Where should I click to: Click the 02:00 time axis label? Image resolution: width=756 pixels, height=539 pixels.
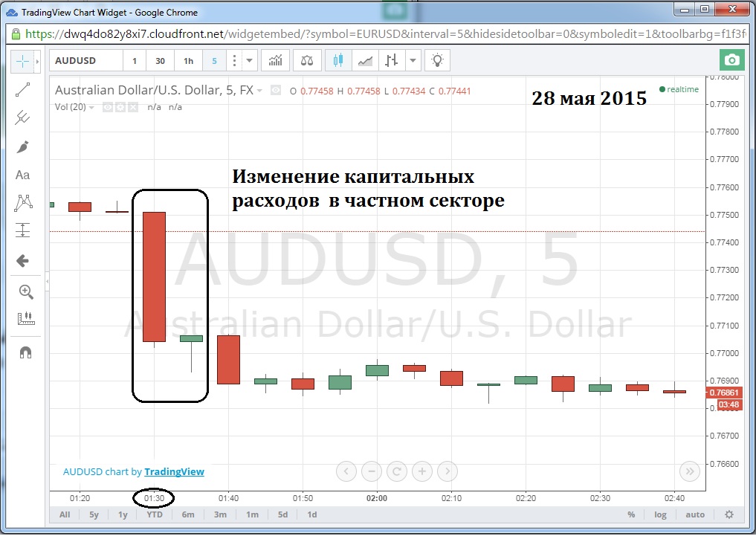click(377, 498)
